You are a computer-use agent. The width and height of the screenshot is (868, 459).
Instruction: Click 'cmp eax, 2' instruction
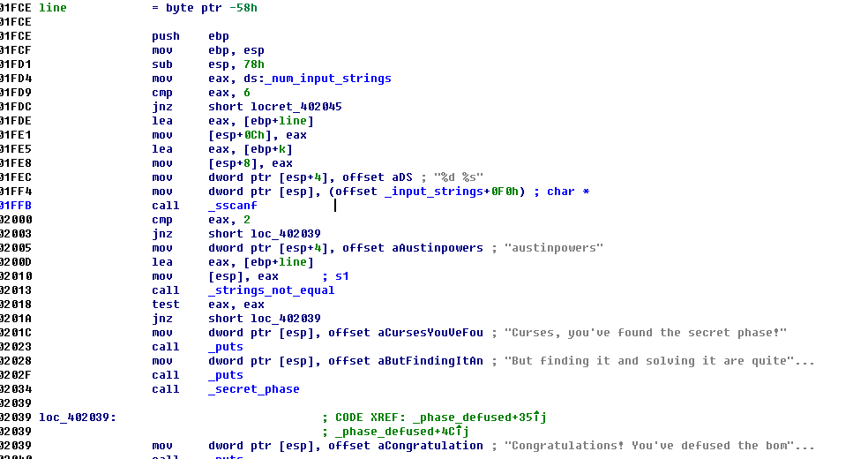(201, 220)
